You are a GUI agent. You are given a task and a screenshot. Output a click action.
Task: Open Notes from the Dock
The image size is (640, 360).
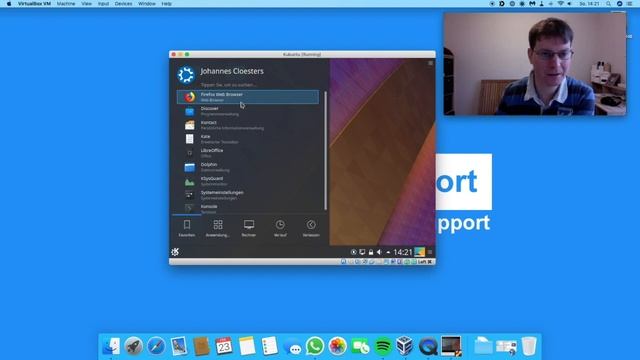pos(247,347)
